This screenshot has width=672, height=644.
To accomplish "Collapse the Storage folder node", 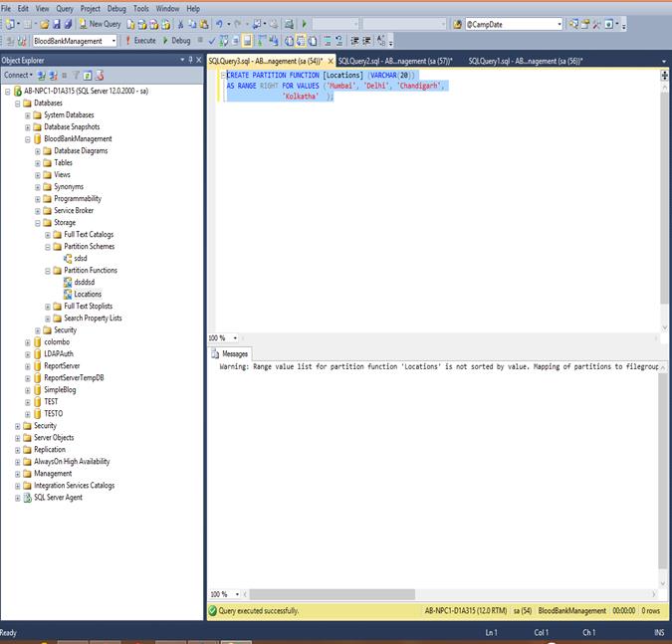I will 38,222.
